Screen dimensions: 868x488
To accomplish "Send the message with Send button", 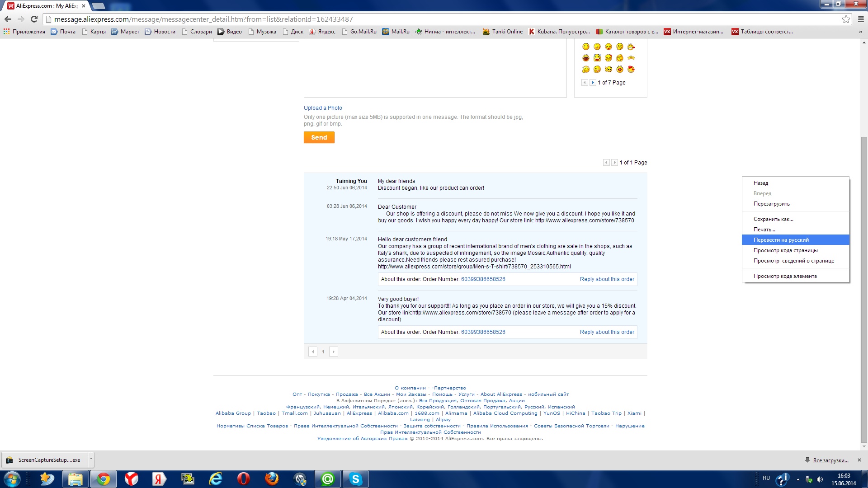I will (x=319, y=137).
